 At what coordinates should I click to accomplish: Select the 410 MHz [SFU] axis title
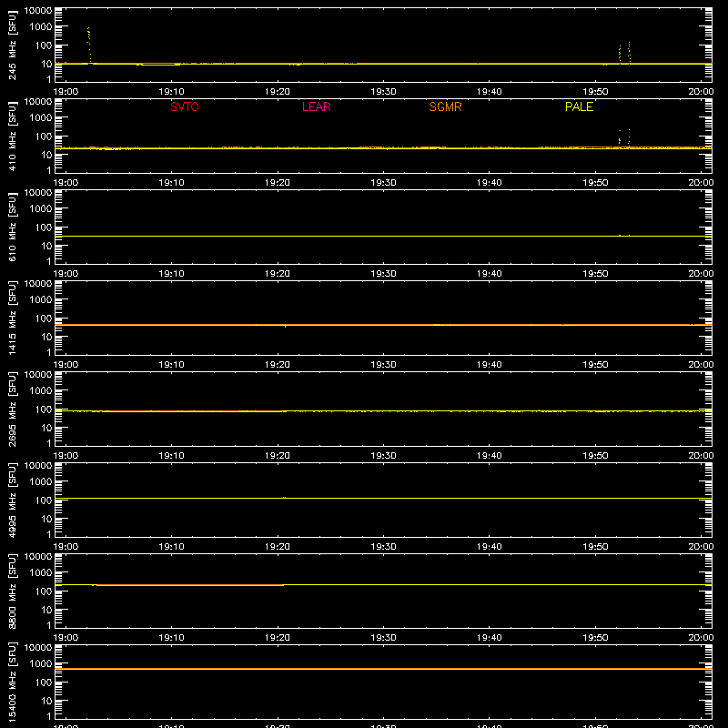coord(13,136)
